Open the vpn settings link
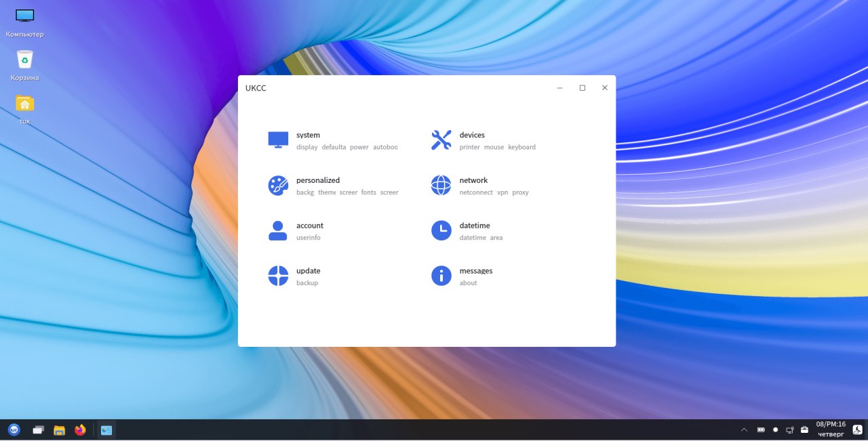Viewport: 868px width, 441px height. (x=502, y=192)
